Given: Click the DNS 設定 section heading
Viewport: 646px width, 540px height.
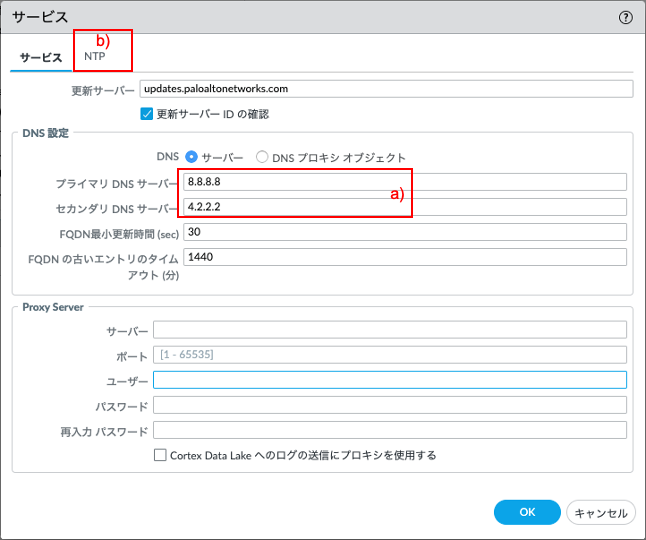Looking at the screenshot, I should pos(45,133).
